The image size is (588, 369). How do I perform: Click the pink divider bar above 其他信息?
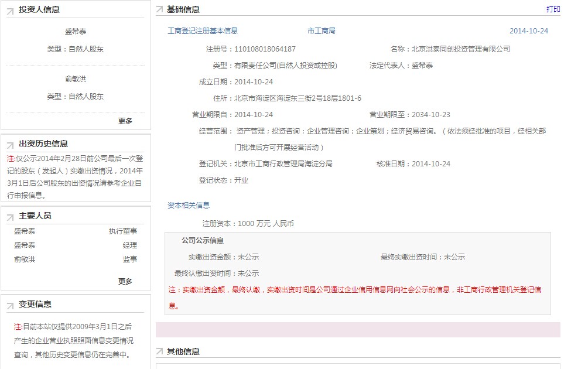point(358,330)
